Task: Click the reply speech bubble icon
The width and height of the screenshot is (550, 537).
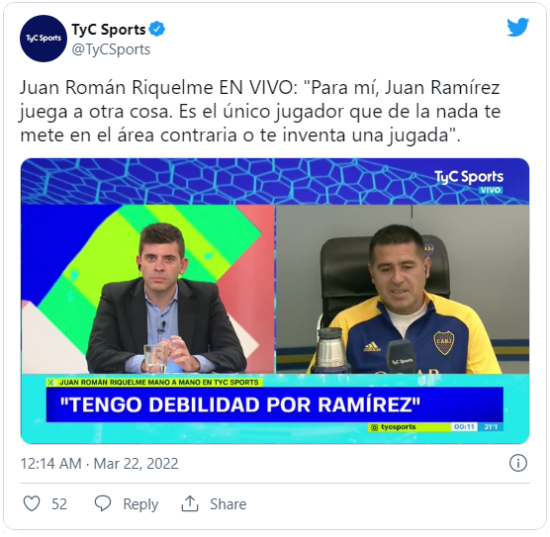Action: coord(103,504)
